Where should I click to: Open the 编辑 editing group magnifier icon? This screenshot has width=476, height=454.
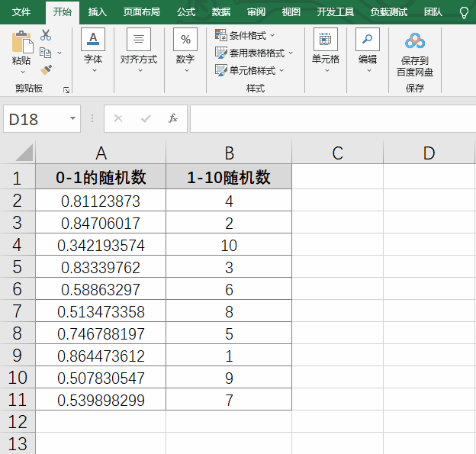tap(368, 39)
